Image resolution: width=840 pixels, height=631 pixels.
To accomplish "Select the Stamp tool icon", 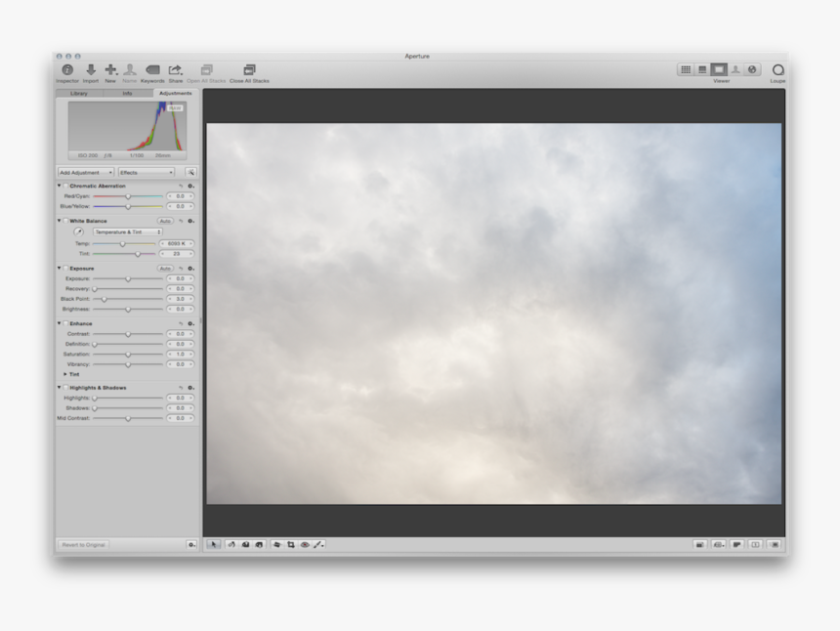I will coord(259,545).
